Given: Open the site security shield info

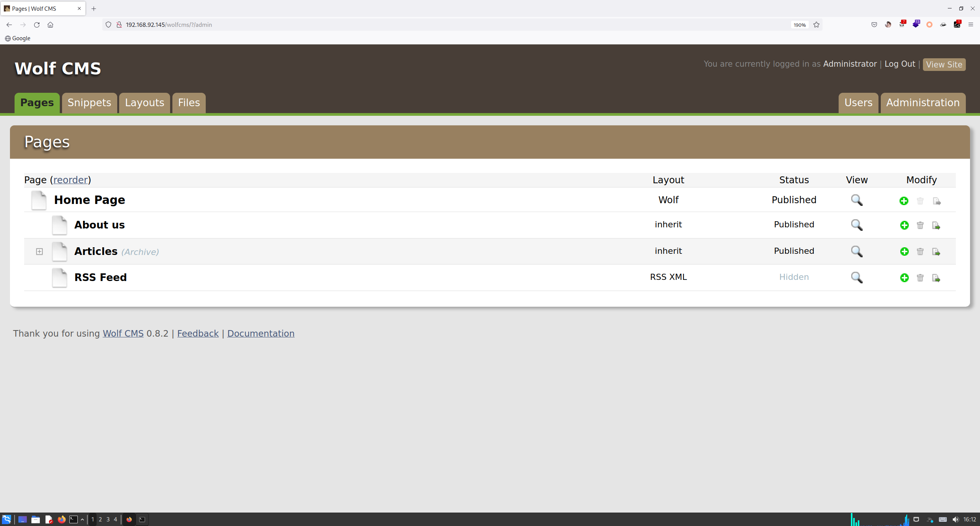Looking at the screenshot, I should [x=108, y=25].
